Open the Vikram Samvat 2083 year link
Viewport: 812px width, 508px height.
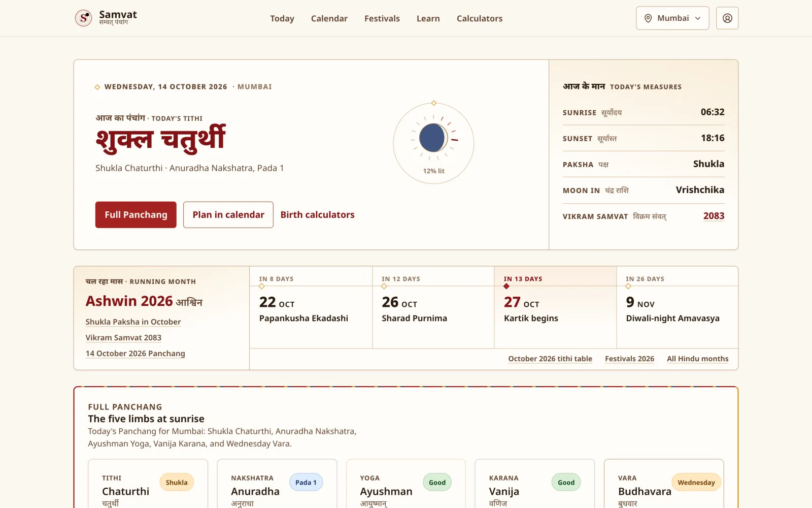(x=714, y=216)
